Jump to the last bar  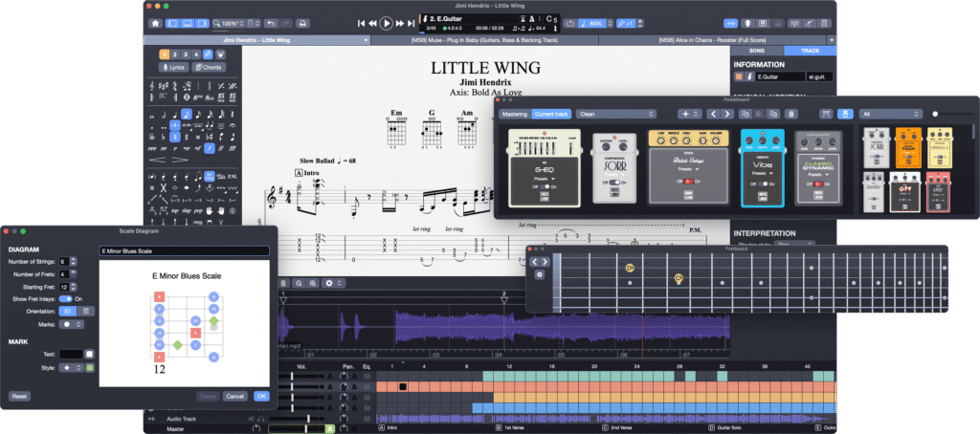pyautogui.click(x=411, y=23)
